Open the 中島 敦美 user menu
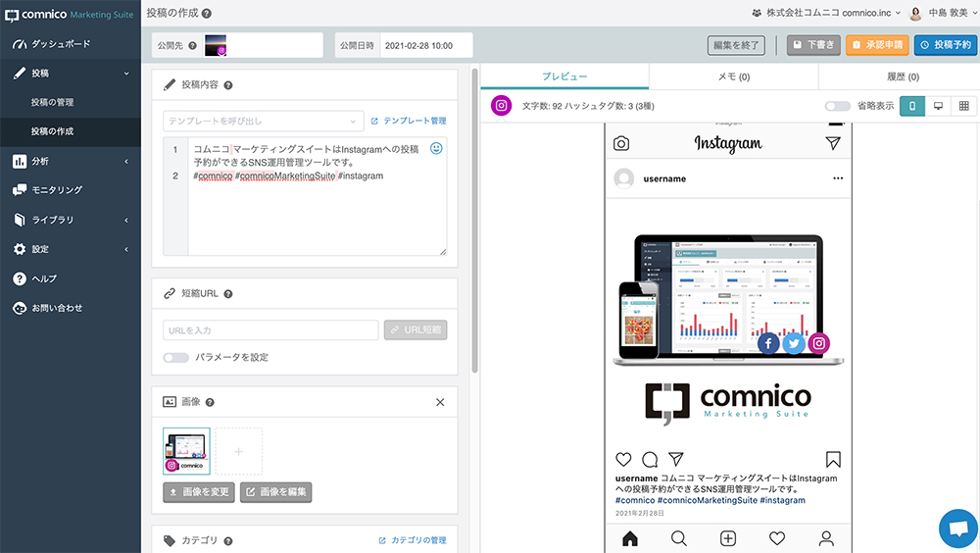 (x=943, y=13)
